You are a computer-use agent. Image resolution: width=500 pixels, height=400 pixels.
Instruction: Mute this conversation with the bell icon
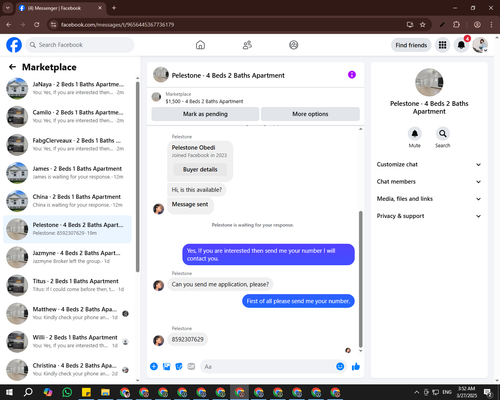[x=415, y=134]
